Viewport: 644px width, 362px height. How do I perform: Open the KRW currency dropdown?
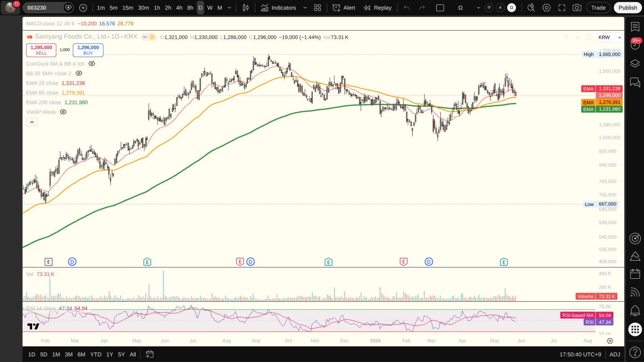(610, 37)
